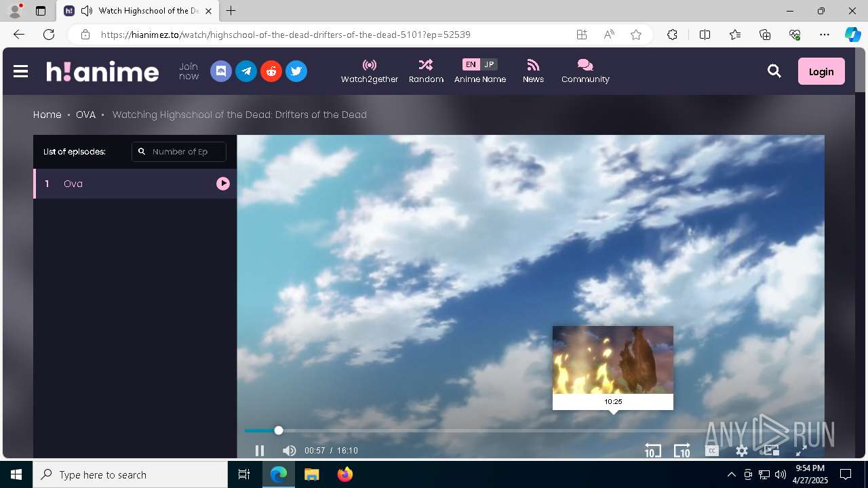Click the Login button
Viewport: 868px width, 488px height.
(x=821, y=71)
